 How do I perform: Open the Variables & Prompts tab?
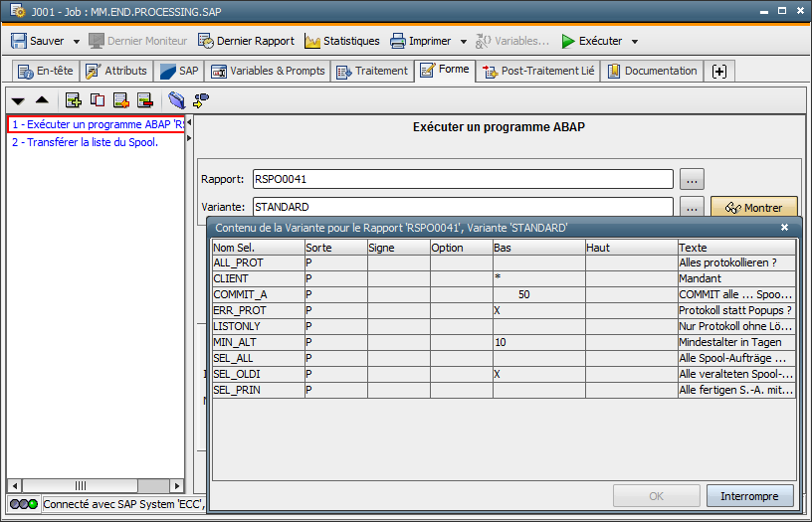pyautogui.click(x=268, y=71)
